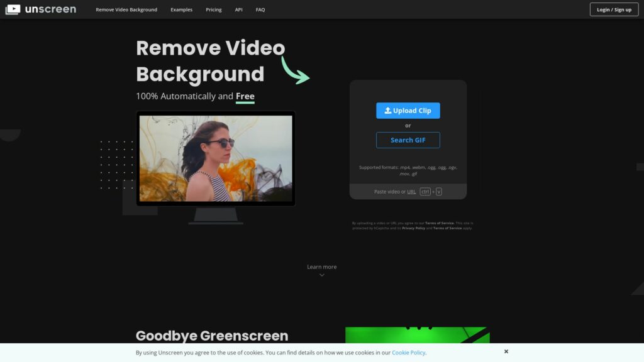Open the Pricing page
644x362 pixels.
[x=213, y=9]
